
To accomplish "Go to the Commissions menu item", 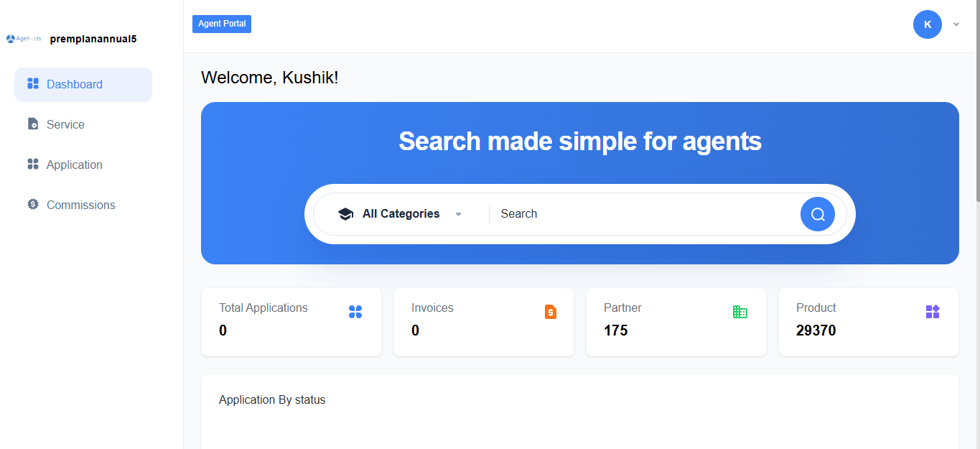I will click(x=80, y=205).
